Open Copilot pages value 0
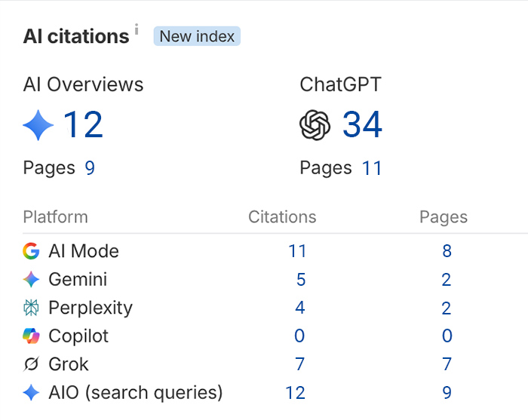Screen dimensions: 528x420 [447, 336]
